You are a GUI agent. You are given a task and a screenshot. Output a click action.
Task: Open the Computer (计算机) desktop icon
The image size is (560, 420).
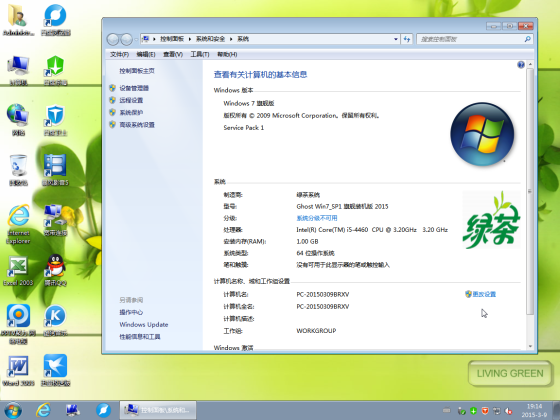click(18, 71)
